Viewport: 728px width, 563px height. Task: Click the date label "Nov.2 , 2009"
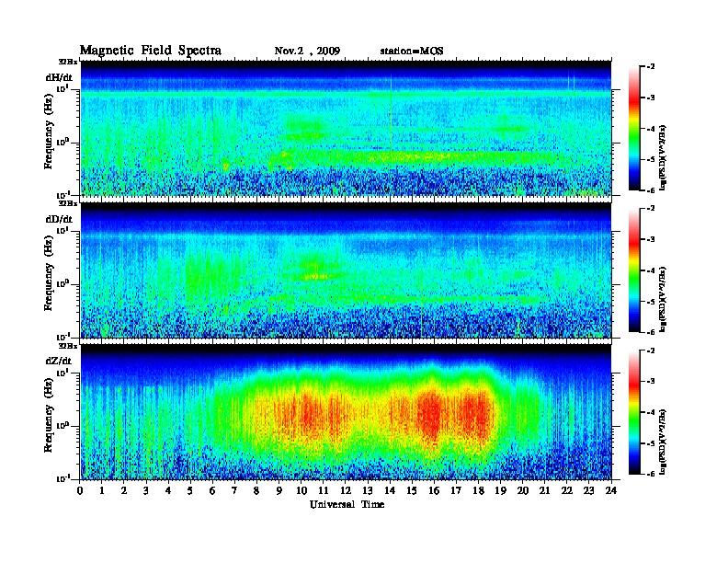307,52
